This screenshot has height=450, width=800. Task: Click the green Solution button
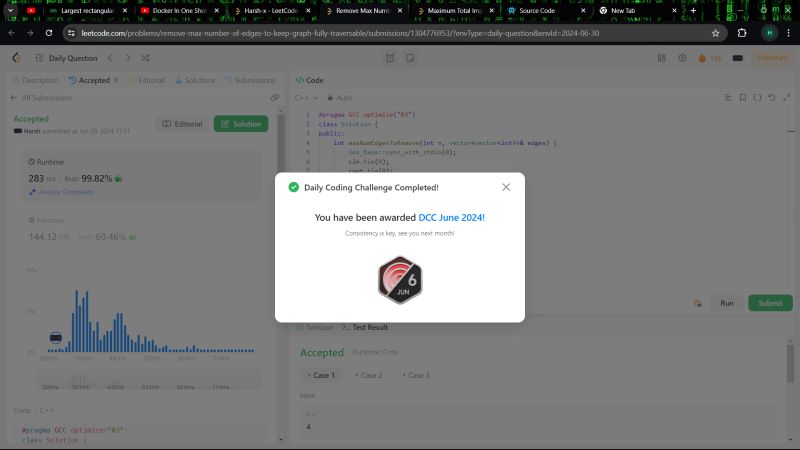point(241,124)
